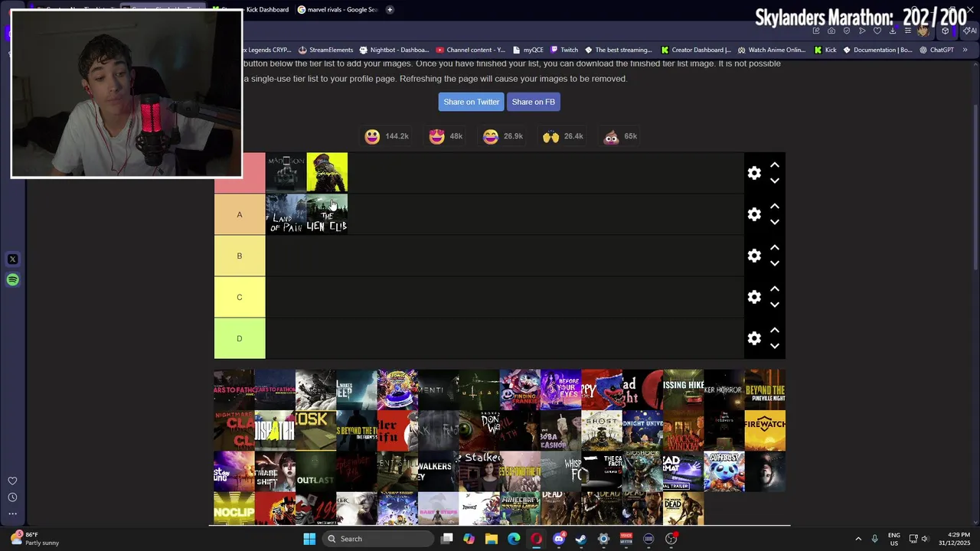Open a new browser tab
The height and width of the screenshot is (551, 980).
tap(390, 10)
